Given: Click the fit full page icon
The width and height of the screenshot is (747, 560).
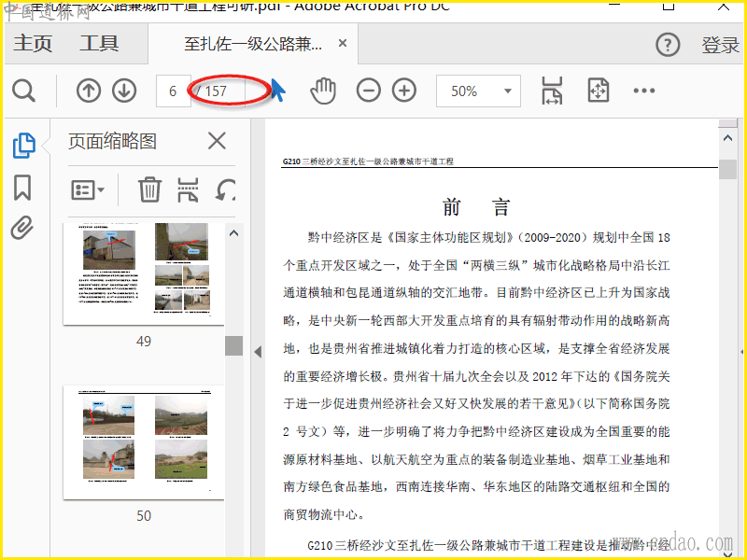Looking at the screenshot, I should 599,90.
